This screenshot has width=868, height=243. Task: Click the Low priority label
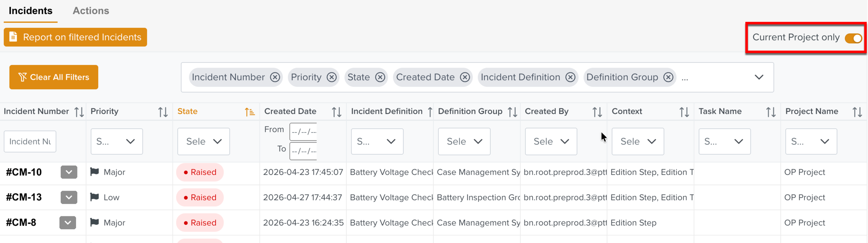[x=111, y=198]
